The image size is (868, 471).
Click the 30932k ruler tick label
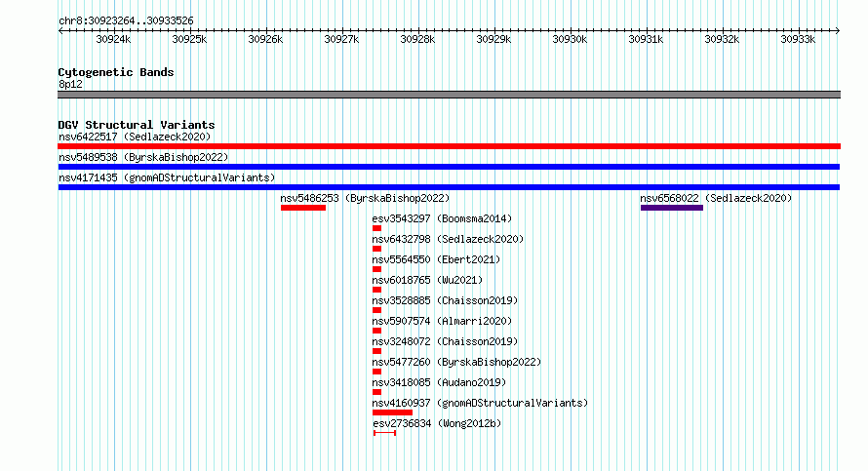[x=722, y=39]
